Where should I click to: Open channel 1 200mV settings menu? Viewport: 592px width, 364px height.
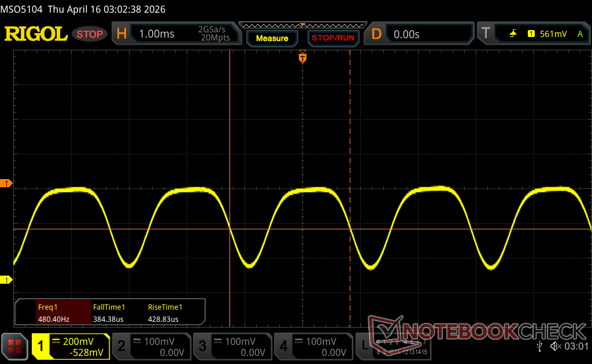pyautogui.click(x=71, y=346)
